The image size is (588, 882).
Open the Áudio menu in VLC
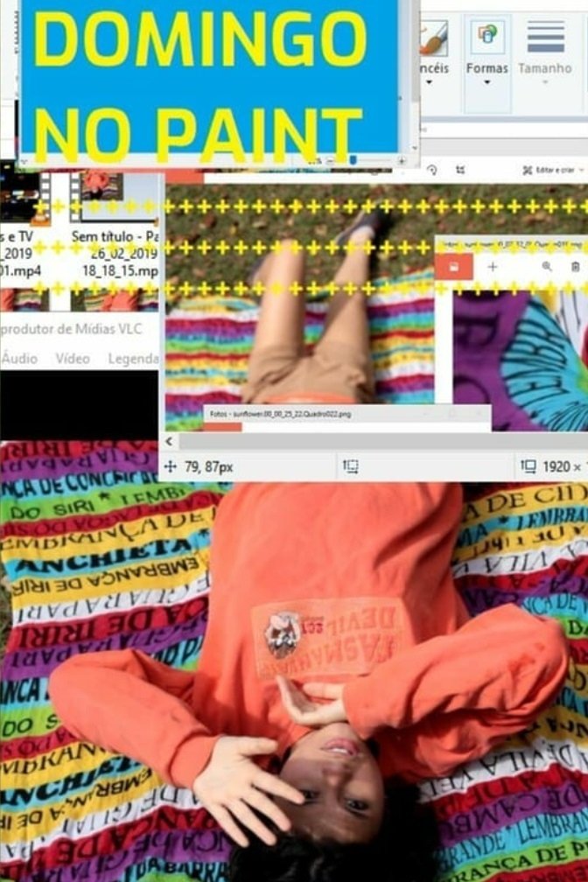pos(19,359)
